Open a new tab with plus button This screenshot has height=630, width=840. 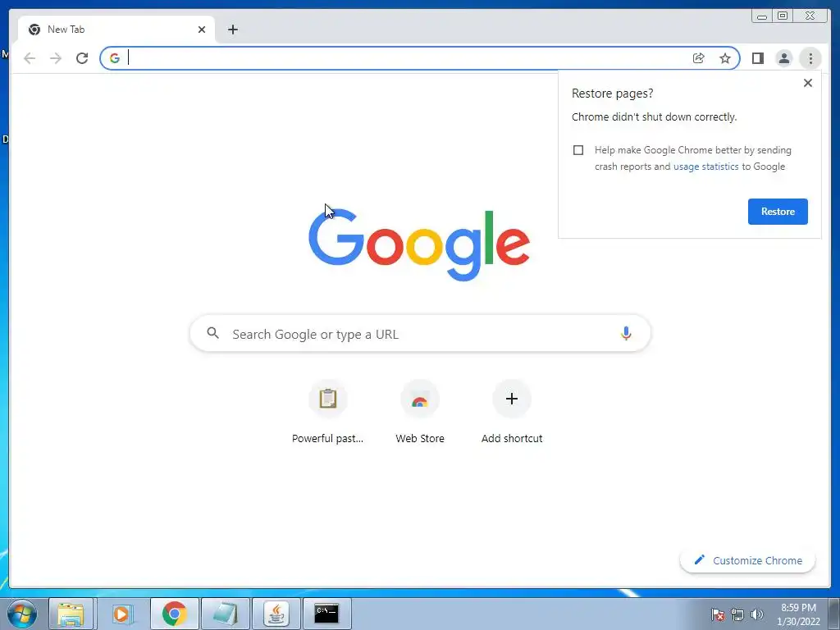point(232,30)
